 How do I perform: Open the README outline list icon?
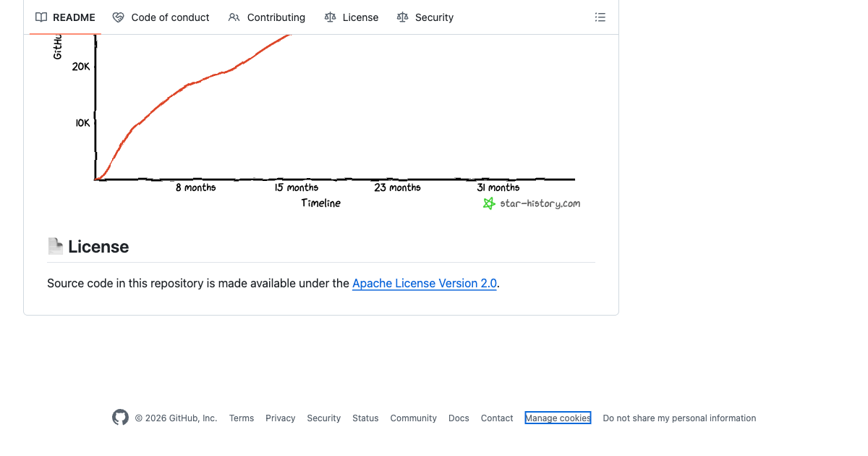600,17
